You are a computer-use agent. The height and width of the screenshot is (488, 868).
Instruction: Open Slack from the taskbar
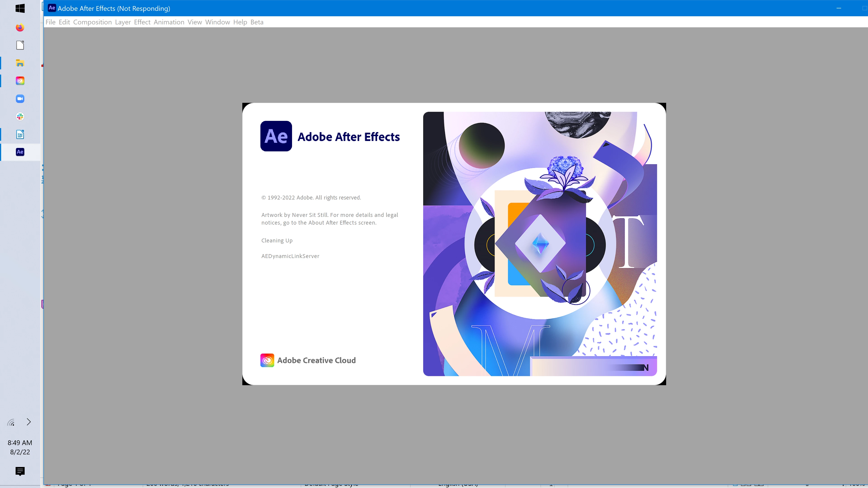tap(20, 117)
